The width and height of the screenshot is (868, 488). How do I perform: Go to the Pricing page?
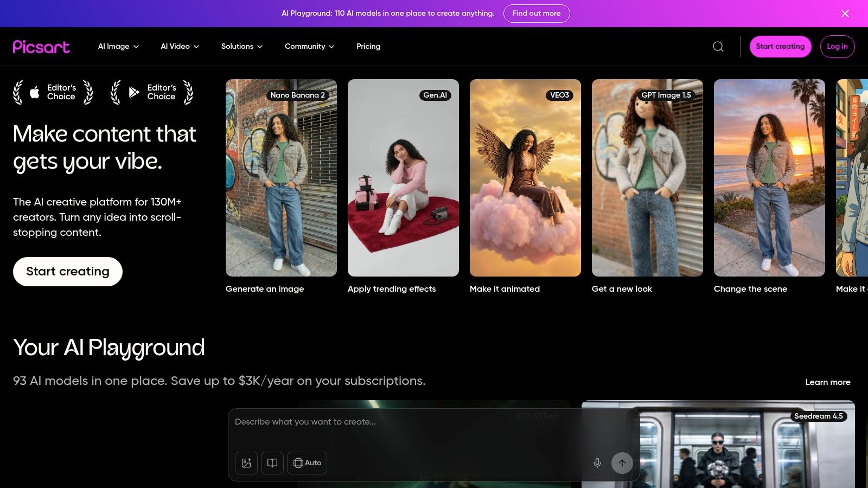pos(368,47)
